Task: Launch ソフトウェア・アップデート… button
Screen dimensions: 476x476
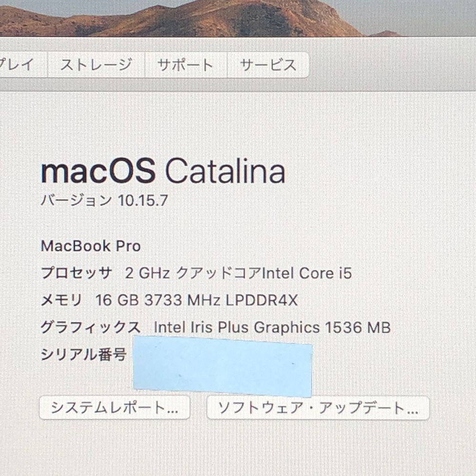Action: pyautogui.click(x=318, y=408)
